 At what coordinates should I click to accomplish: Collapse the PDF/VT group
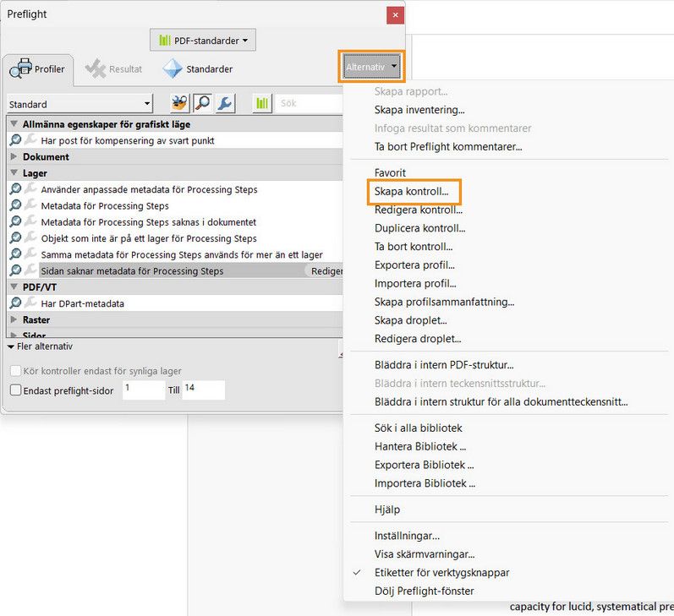[14, 287]
